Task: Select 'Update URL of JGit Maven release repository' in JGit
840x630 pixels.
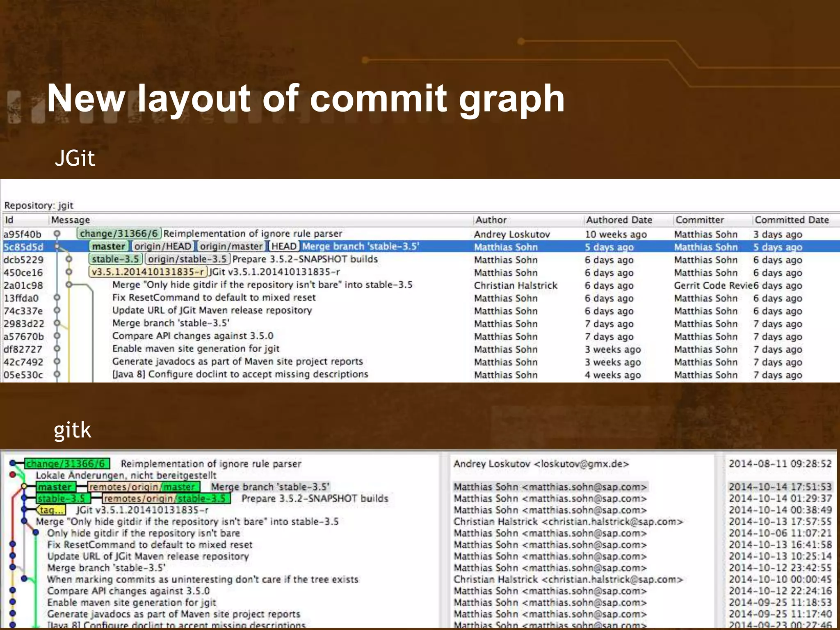Action: click(212, 310)
